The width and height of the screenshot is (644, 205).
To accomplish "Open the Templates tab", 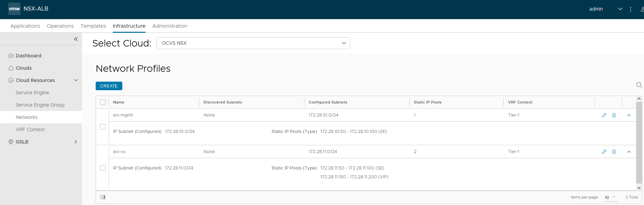I will (x=93, y=26).
